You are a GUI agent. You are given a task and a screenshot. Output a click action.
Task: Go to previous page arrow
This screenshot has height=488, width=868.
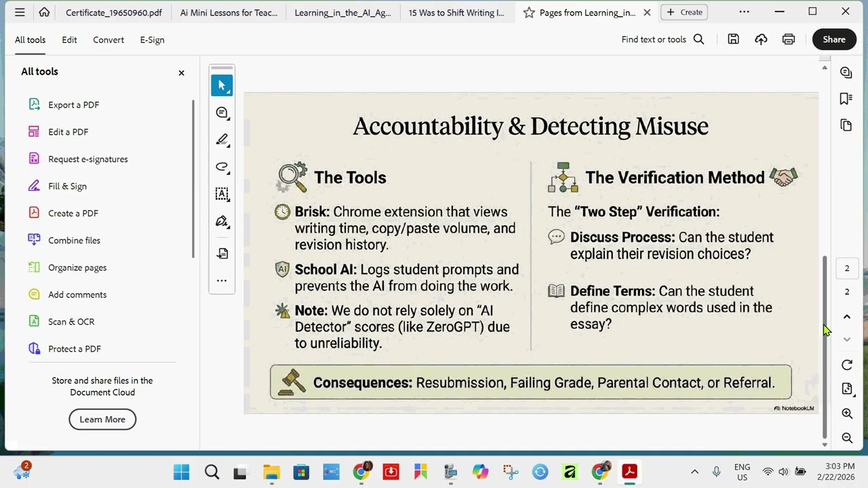point(847,317)
